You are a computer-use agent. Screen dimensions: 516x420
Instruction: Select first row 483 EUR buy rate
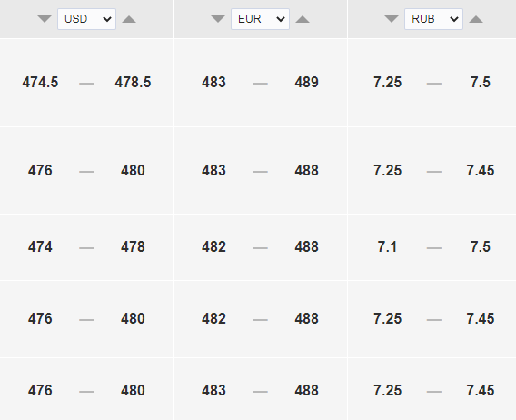click(x=213, y=83)
